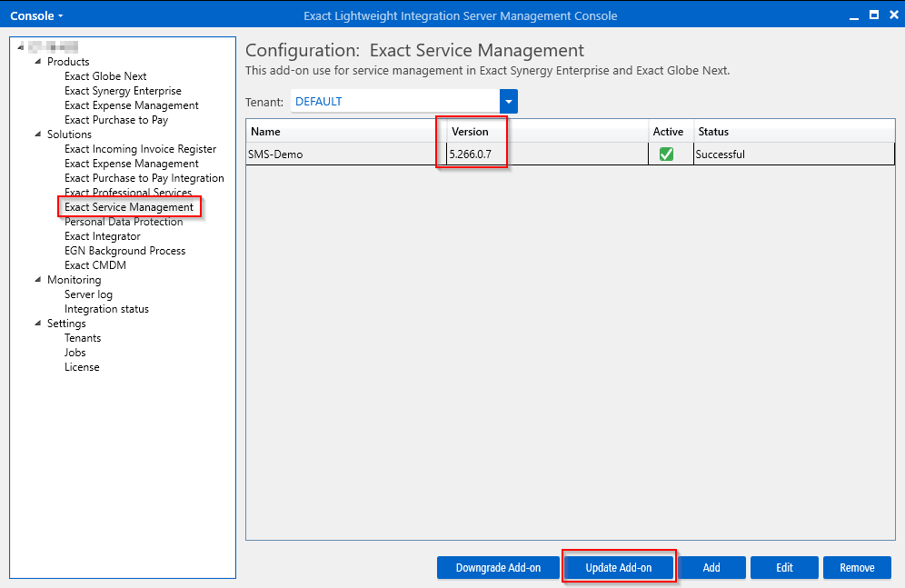Image resolution: width=905 pixels, height=588 pixels.
Task: Collapse the Products tree node
Action: (38, 61)
